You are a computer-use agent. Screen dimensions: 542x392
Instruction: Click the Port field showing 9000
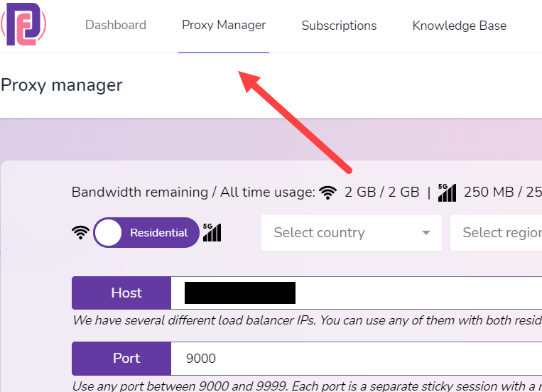click(357, 359)
